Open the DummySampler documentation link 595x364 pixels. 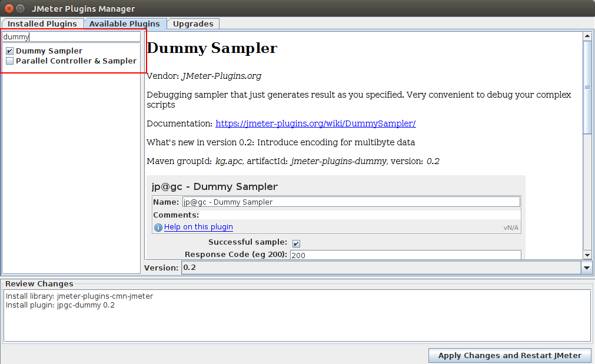tap(315, 123)
